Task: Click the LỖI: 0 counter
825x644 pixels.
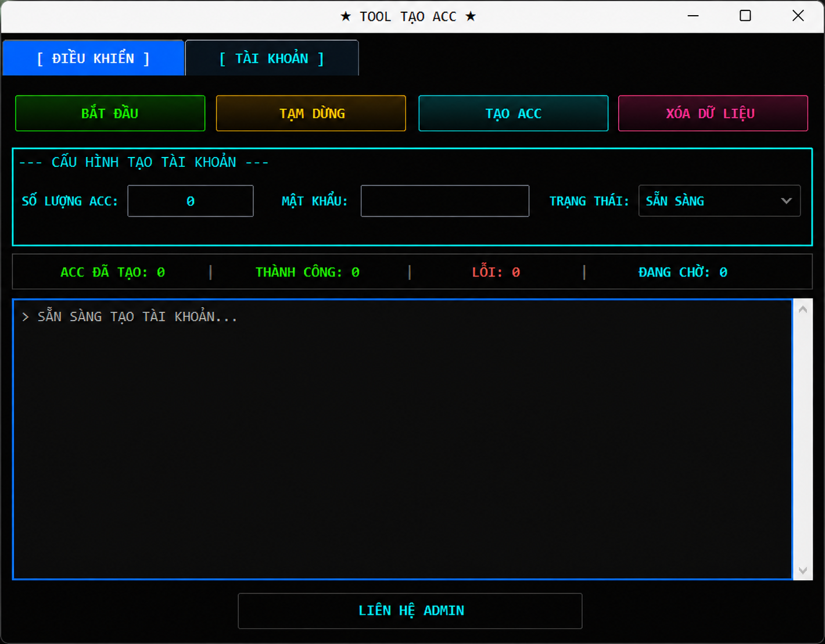Action: (x=496, y=272)
